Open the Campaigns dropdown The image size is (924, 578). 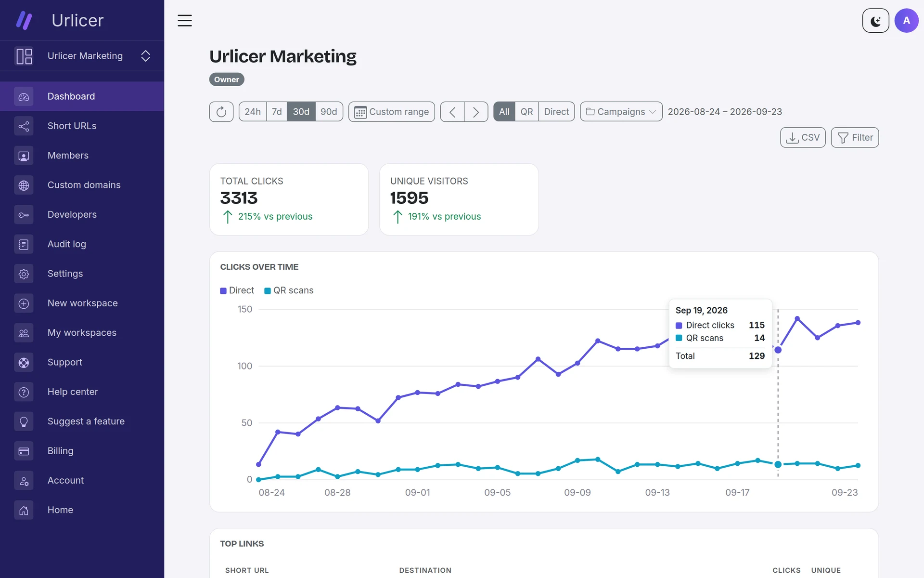point(621,112)
